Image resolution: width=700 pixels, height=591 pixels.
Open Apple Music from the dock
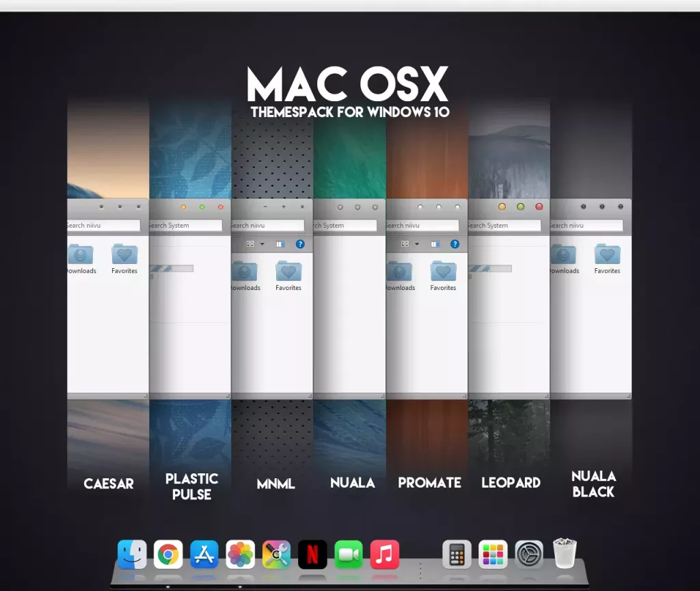tap(384, 554)
